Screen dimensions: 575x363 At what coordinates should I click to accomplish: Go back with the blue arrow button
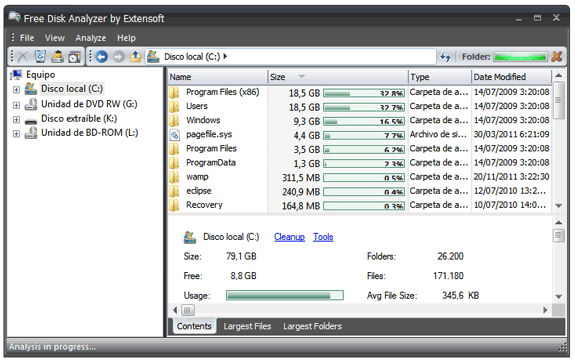point(101,56)
